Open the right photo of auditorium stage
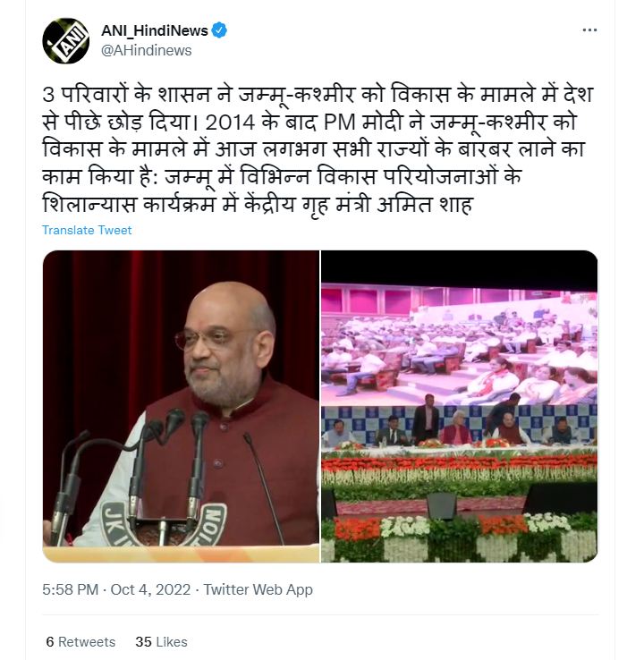Screen dimensions: 644x660 [459, 407]
